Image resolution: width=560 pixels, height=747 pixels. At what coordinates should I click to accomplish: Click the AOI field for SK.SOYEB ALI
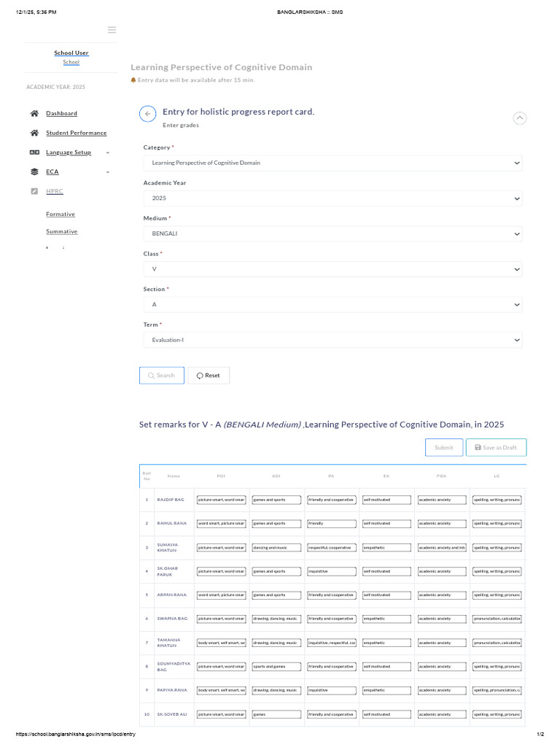[276, 715]
